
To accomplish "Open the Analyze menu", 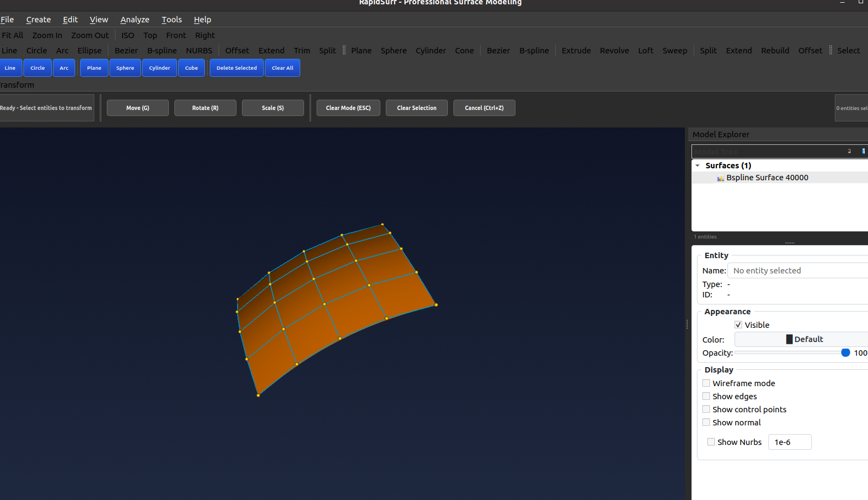I will 135,20.
